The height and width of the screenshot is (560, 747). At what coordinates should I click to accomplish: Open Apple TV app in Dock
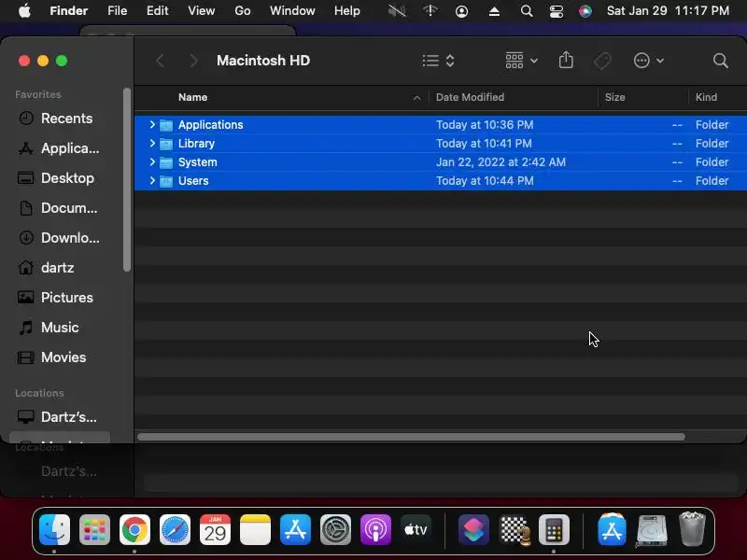click(416, 529)
